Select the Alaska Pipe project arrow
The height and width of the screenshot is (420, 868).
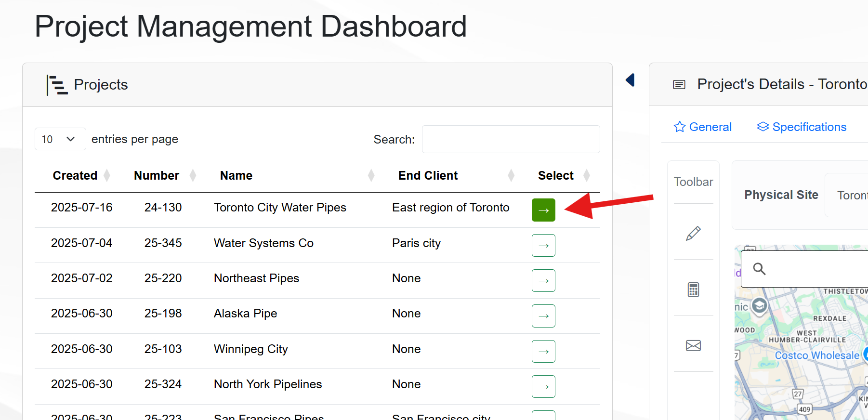pyautogui.click(x=543, y=316)
